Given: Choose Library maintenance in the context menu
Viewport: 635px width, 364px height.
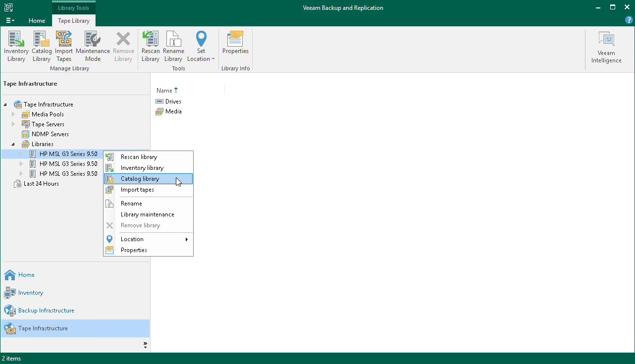Looking at the screenshot, I should [x=148, y=214].
